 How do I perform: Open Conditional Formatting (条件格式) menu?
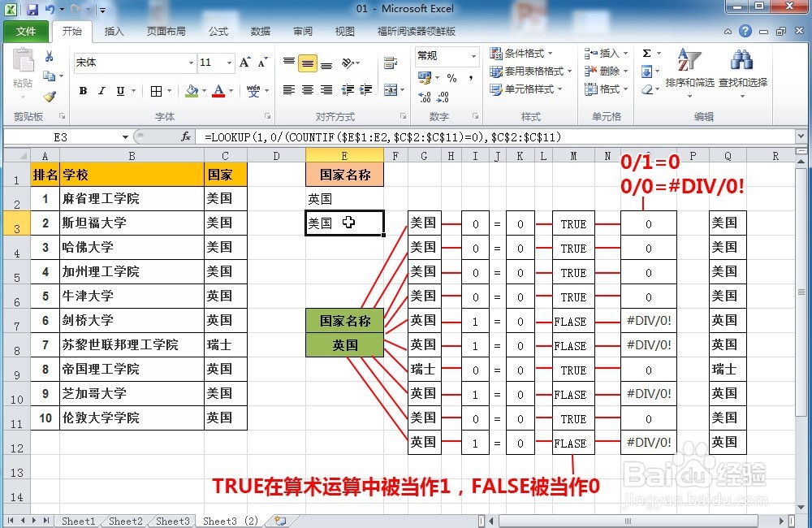(521, 54)
